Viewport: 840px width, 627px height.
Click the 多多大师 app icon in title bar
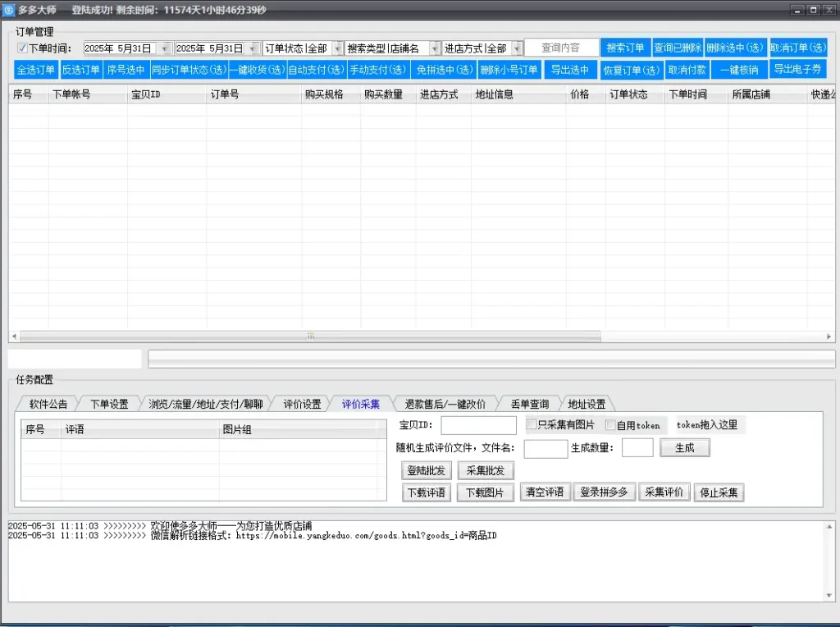pos(8,10)
